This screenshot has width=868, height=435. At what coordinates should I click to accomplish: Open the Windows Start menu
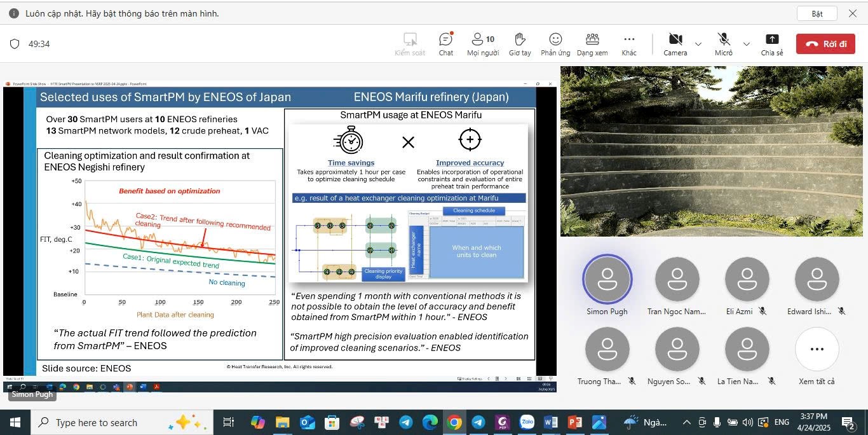[x=15, y=422]
